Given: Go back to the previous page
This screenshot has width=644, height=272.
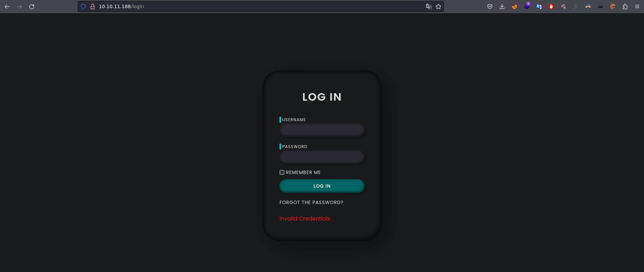Looking at the screenshot, I should click(x=7, y=6).
